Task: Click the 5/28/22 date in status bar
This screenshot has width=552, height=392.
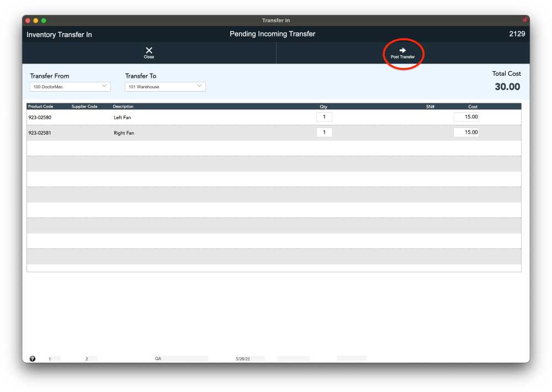Action: (243, 359)
